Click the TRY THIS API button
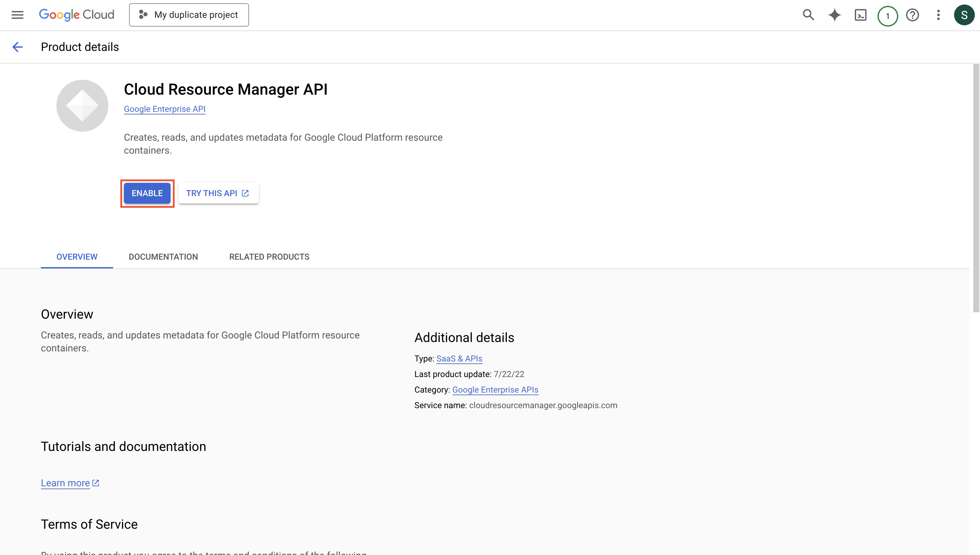Image resolution: width=980 pixels, height=555 pixels. tap(219, 193)
